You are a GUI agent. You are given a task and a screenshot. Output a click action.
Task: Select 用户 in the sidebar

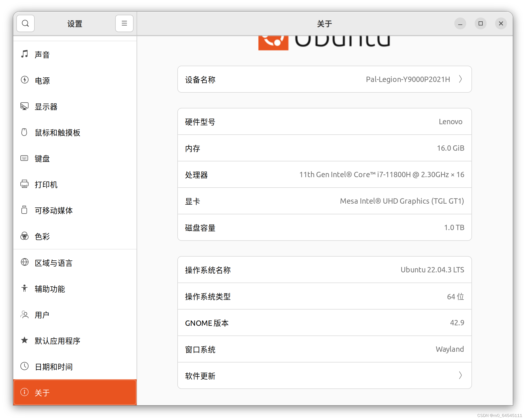point(75,315)
